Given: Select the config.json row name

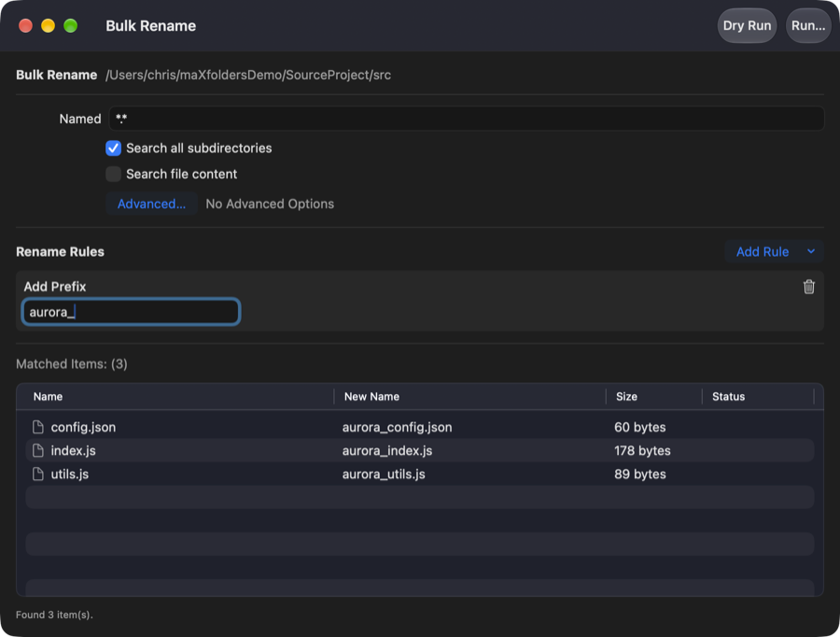Looking at the screenshot, I should point(83,428).
